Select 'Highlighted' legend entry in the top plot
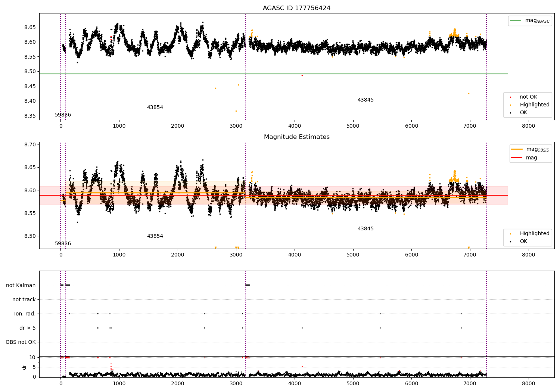 click(x=530, y=105)
